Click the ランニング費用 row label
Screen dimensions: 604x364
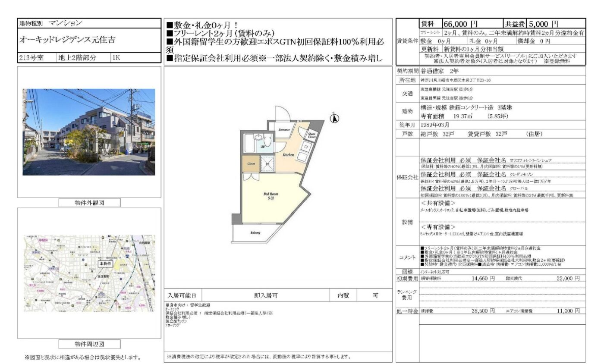(407, 295)
